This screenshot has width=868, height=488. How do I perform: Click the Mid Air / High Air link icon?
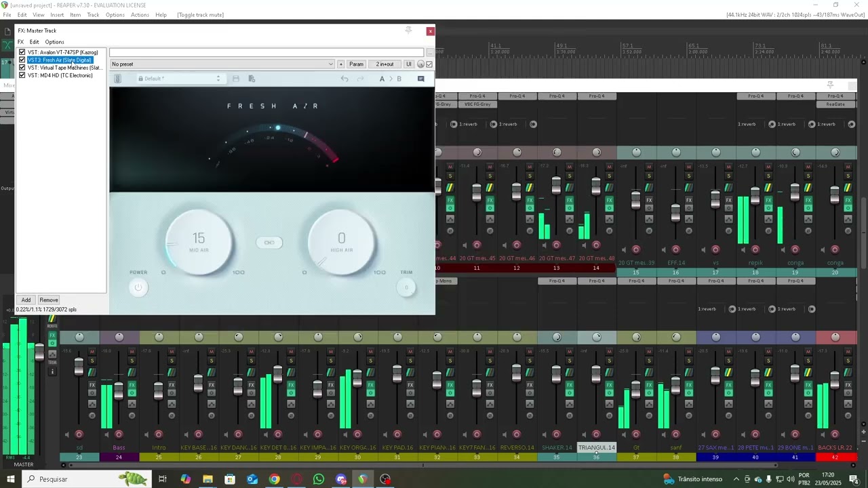click(269, 243)
